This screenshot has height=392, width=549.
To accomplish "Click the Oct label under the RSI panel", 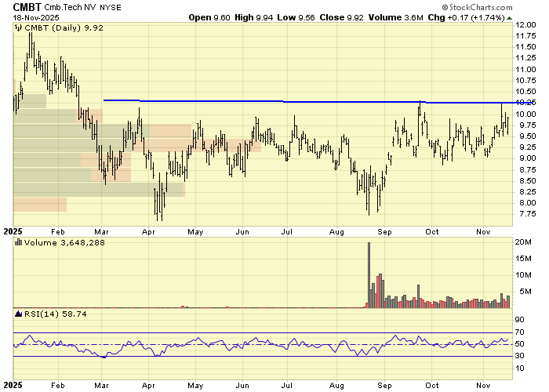I will coord(431,386).
